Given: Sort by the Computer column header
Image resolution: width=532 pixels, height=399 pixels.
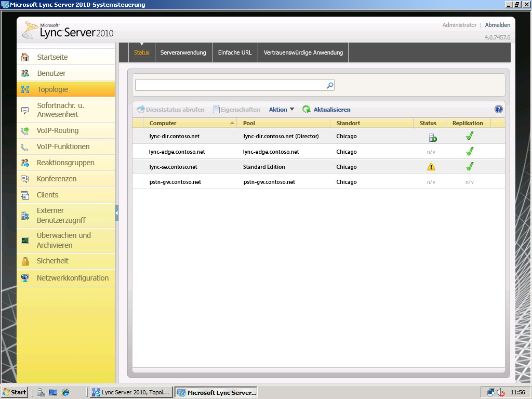Looking at the screenshot, I should [163, 123].
